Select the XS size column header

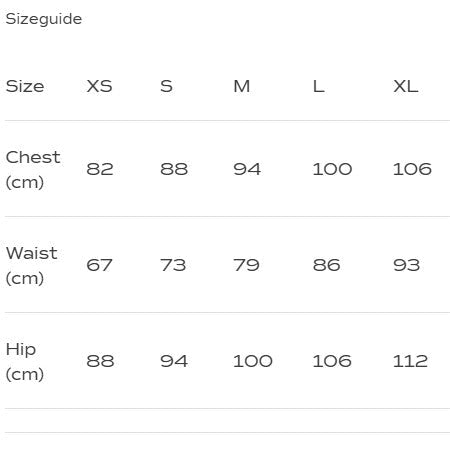pos(99,86)
